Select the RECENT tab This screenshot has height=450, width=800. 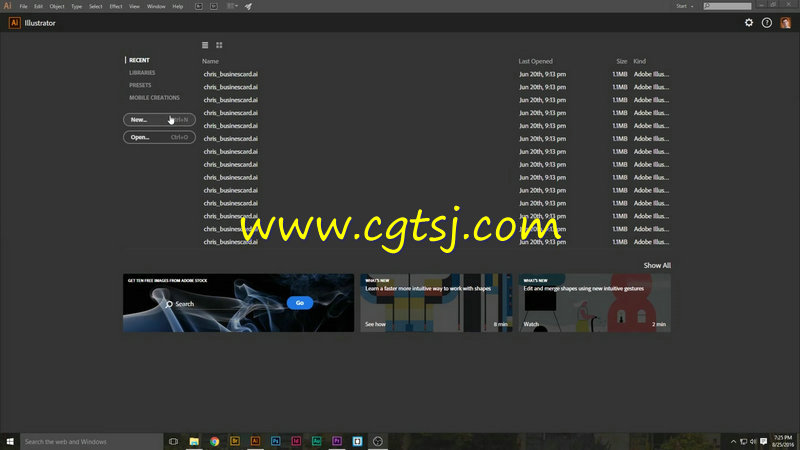point(139,60)
